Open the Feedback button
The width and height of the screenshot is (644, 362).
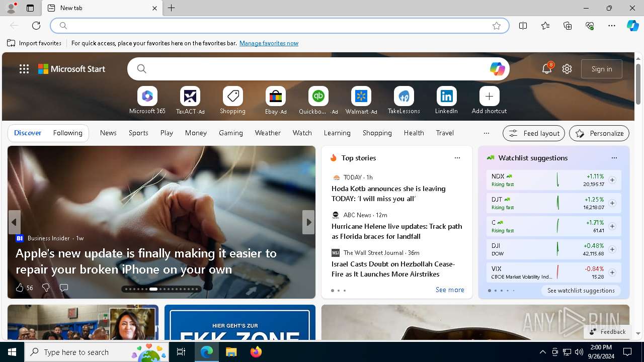click(x=607, y=332)
